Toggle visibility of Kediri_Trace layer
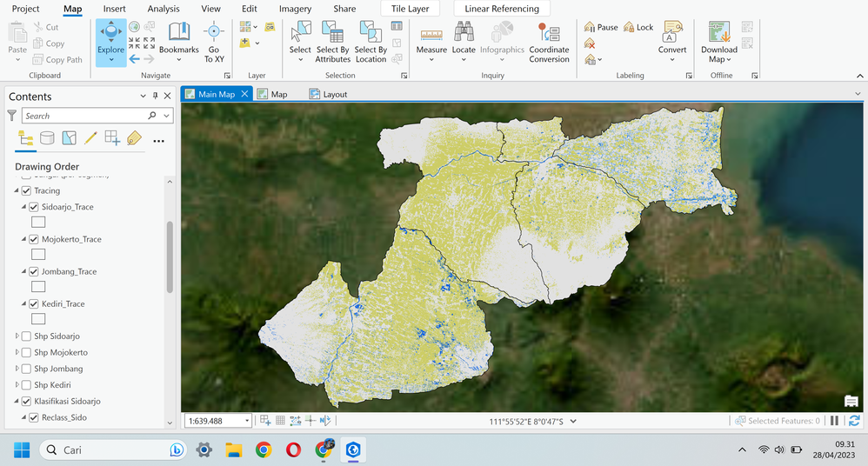The width and height of the screenshot is (868, 466). 34,304
